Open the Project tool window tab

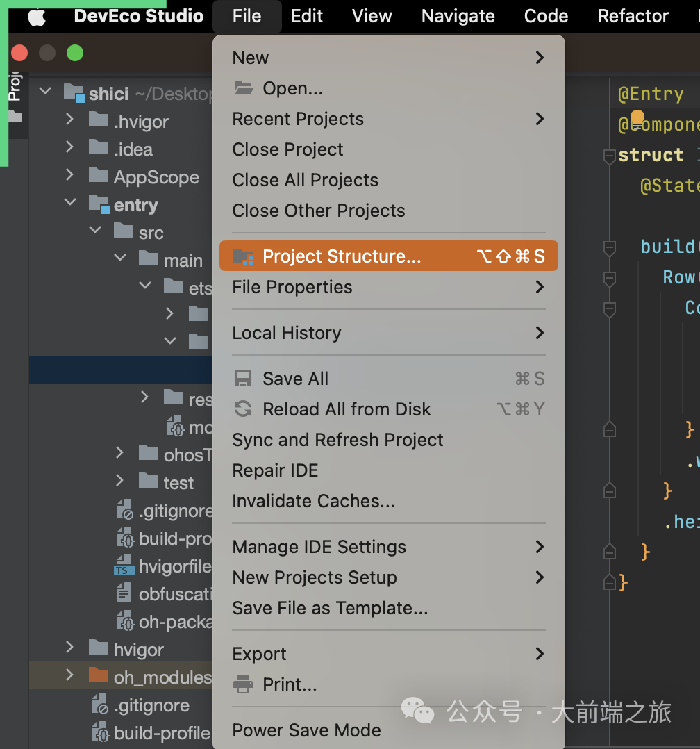(14, 87)
